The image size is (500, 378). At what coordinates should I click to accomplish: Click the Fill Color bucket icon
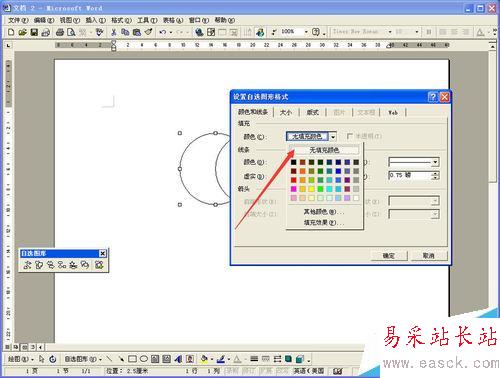pos(204,359)
